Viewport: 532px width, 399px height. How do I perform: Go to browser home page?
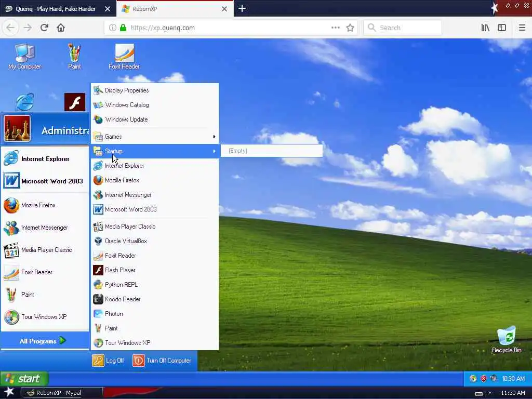[x=61, y=28]
